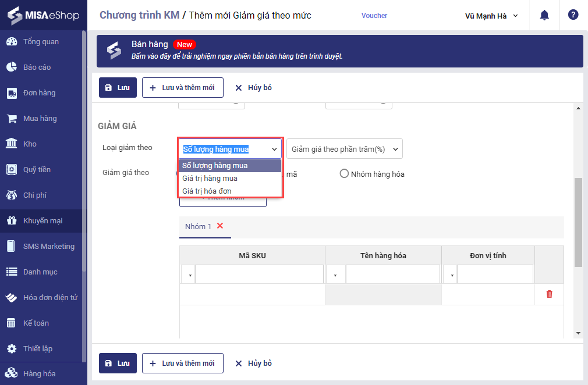Click the top Lưu save button

(x=118, y=88)
